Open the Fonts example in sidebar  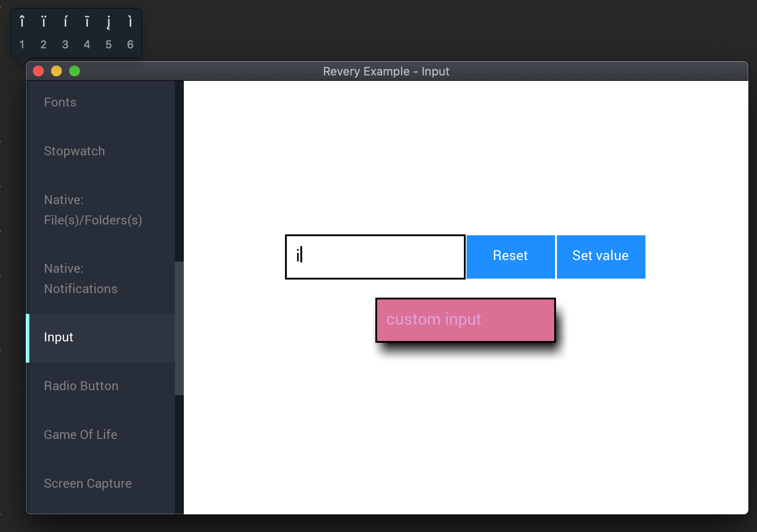click(x=101, y=103)
